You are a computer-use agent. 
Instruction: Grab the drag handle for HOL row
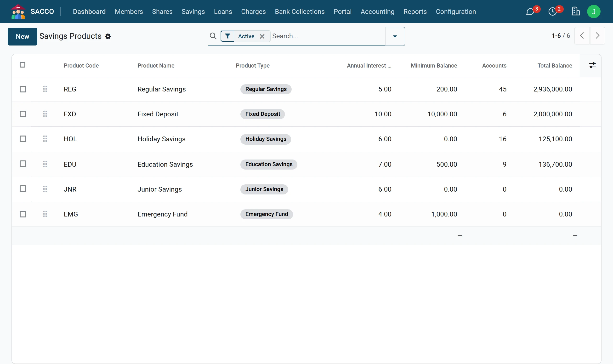tap(45, 139)
